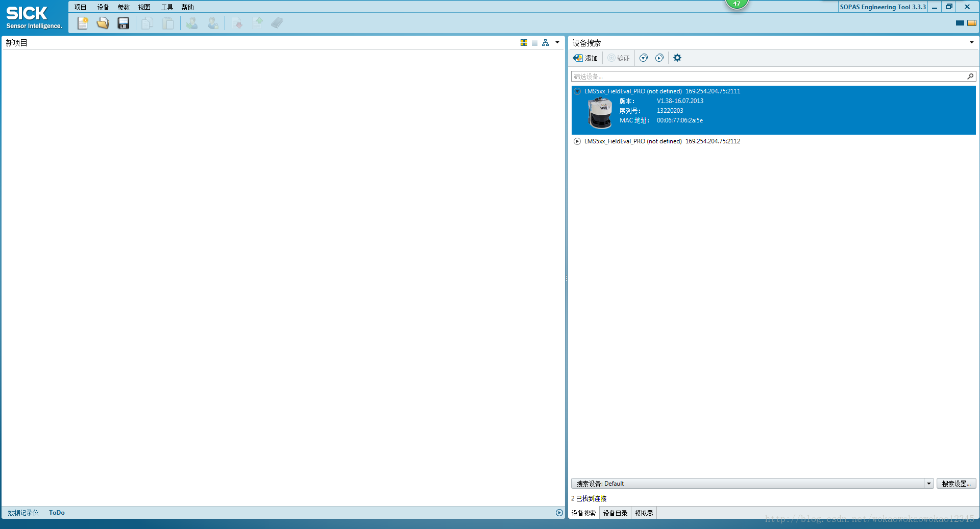Click the user logout lock icon

(x=213, y=23)
